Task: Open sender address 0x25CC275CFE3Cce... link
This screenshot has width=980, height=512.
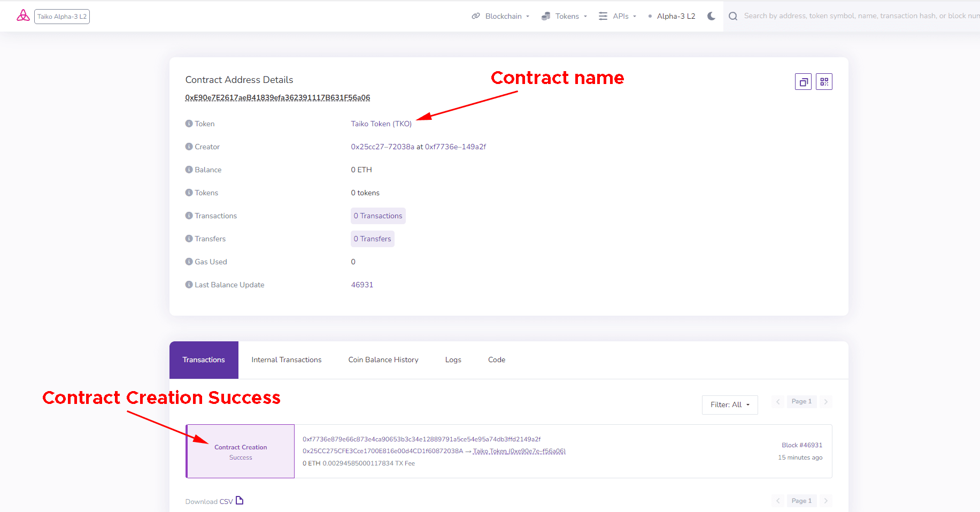Action: coord(383,451)
